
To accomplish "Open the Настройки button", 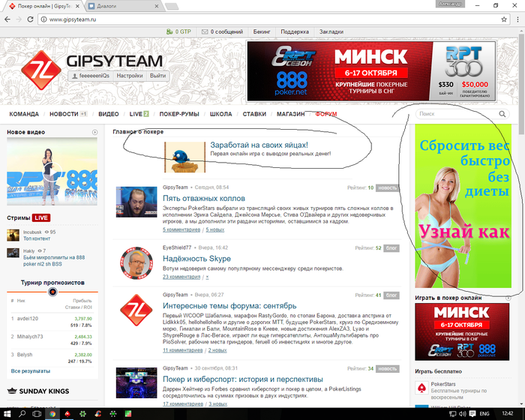I will pyautogui.click(x=130, y=76).
